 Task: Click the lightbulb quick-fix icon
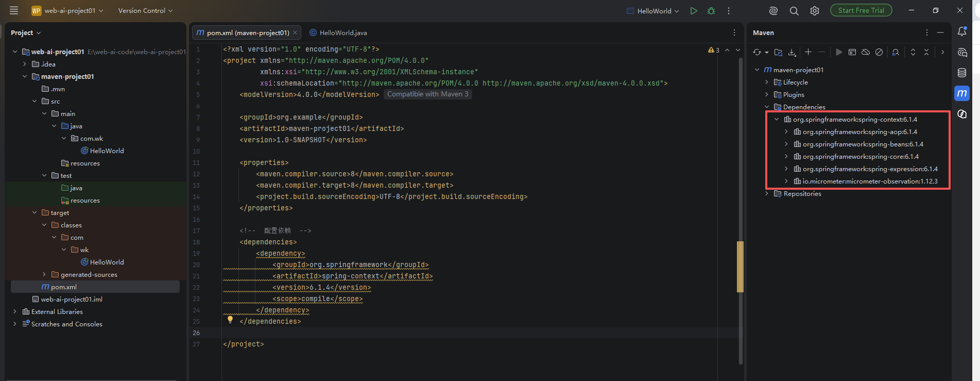point(230,320)
